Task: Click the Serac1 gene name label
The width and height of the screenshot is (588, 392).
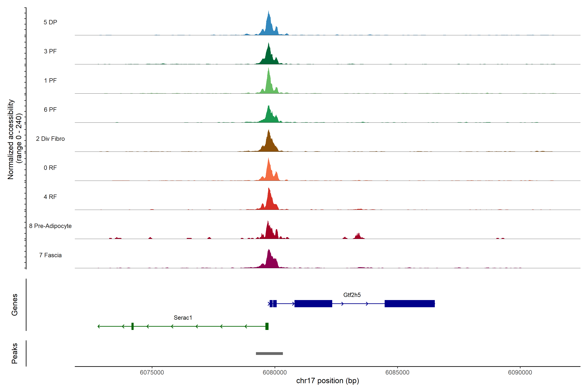Action: click(183, 318)
